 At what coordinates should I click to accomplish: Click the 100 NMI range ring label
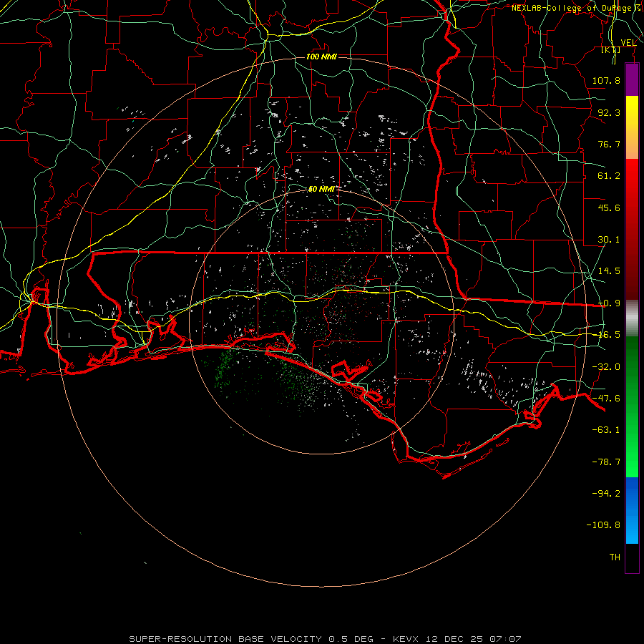coord(321,57)
